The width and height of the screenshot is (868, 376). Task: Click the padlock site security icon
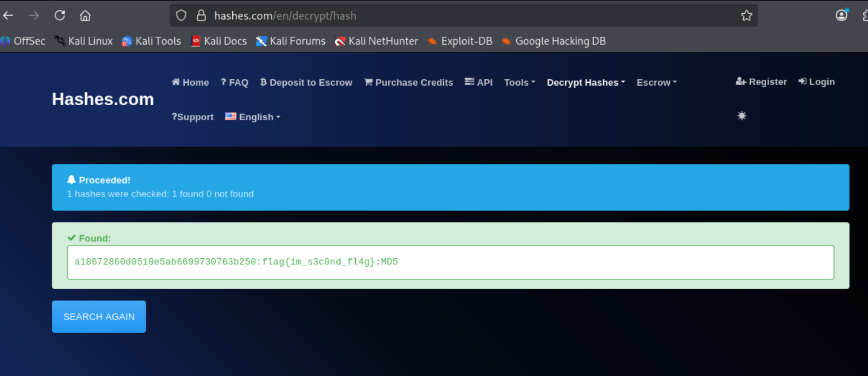(201, 16)
